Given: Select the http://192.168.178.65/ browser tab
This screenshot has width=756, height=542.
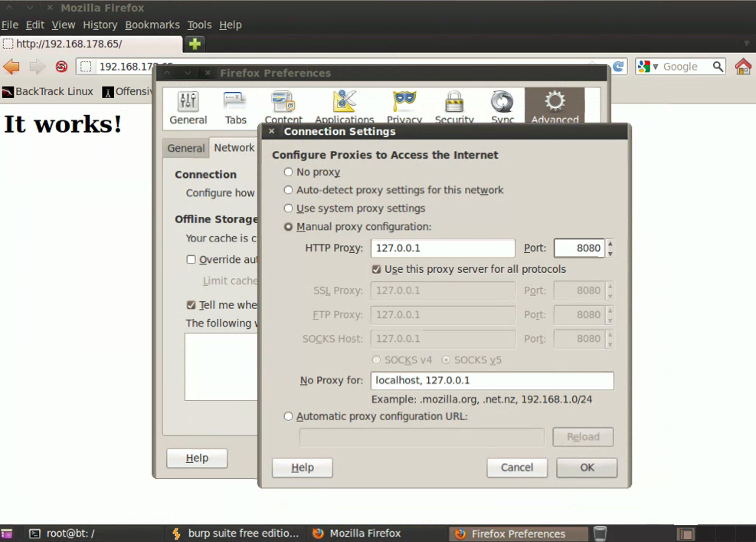Looking at the screenshot, I should (92, 44).
